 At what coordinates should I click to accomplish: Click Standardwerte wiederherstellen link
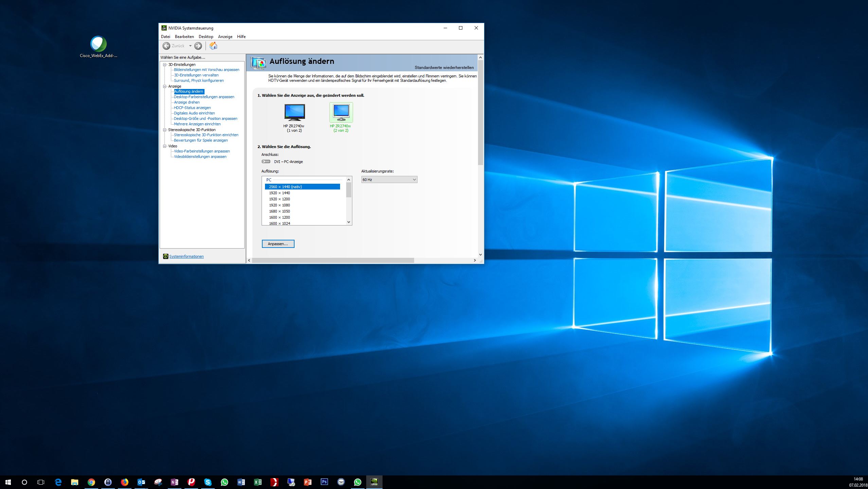(444, 68)
